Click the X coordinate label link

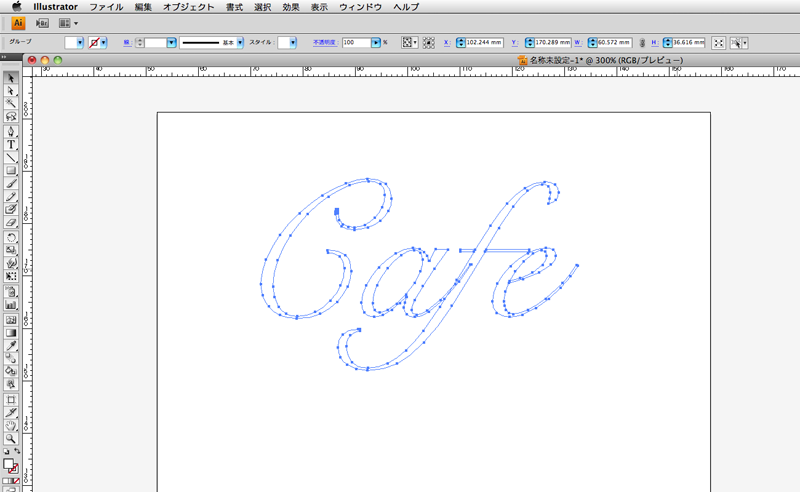click(446, 43)
